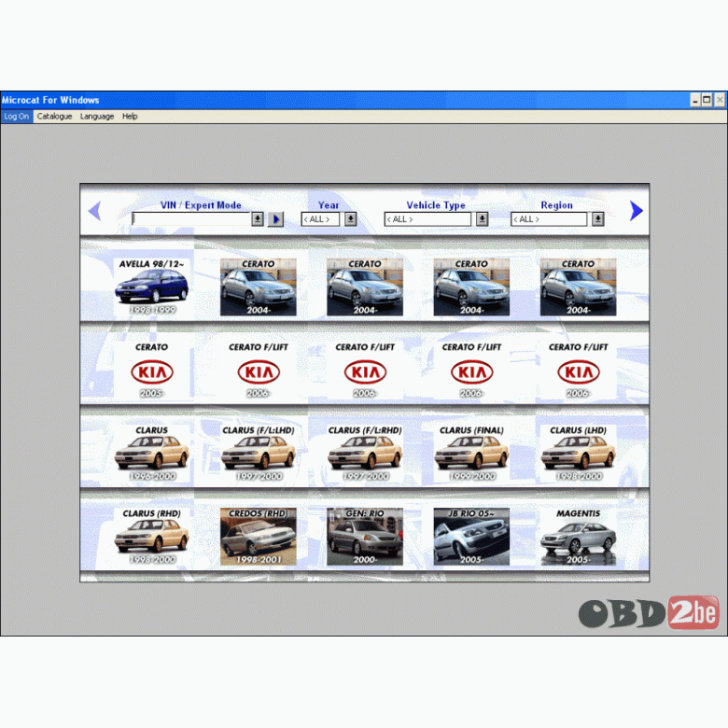Open the CLARUS (LHD) 1998-2000 catalogue
Screen dimensions: 728x728
pos(579,454)
